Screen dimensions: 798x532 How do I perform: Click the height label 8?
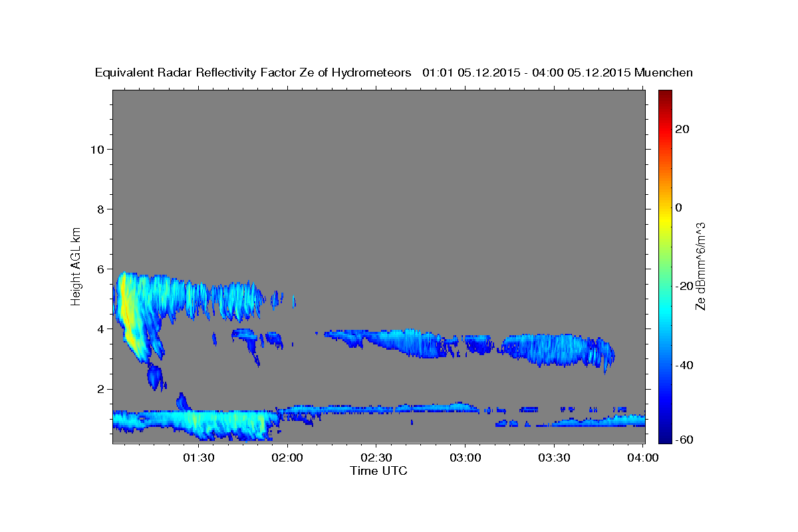[101, 209]
